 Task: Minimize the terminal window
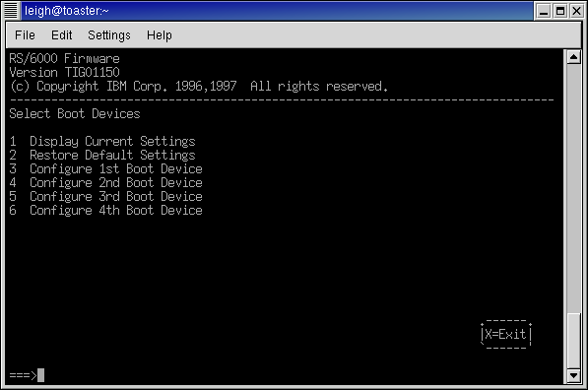coord(544,11)
